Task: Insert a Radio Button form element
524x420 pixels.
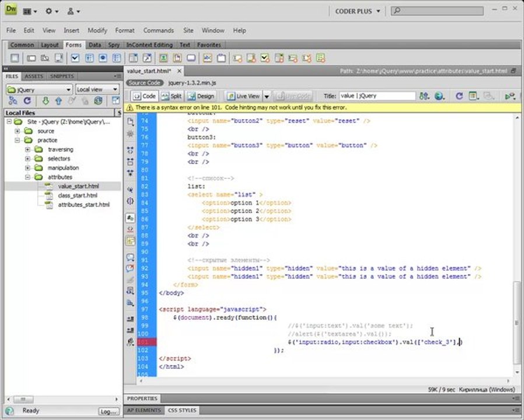Action: [103, 58]
